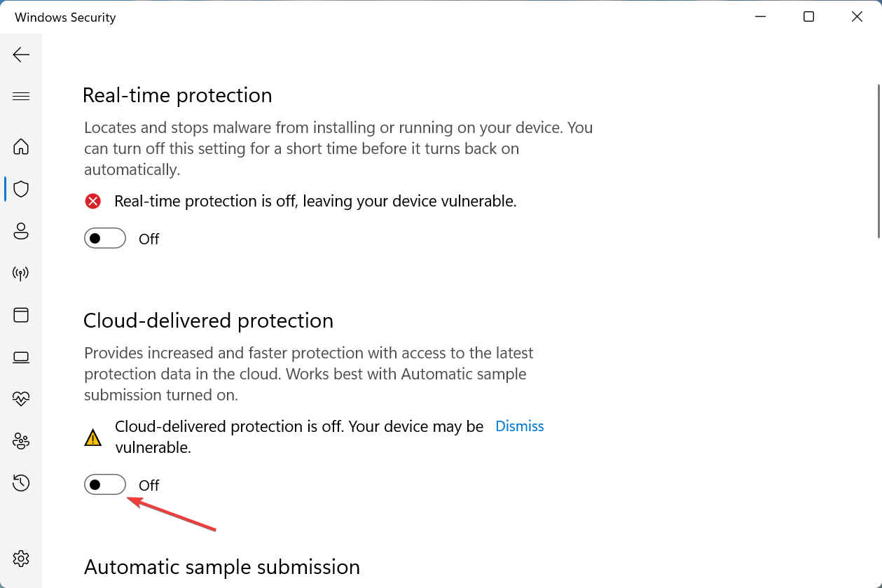The width and height of the screenshot is (882, 588).
Task: Enable the Real-time protection toggle
Action: (x=104, y=238)
